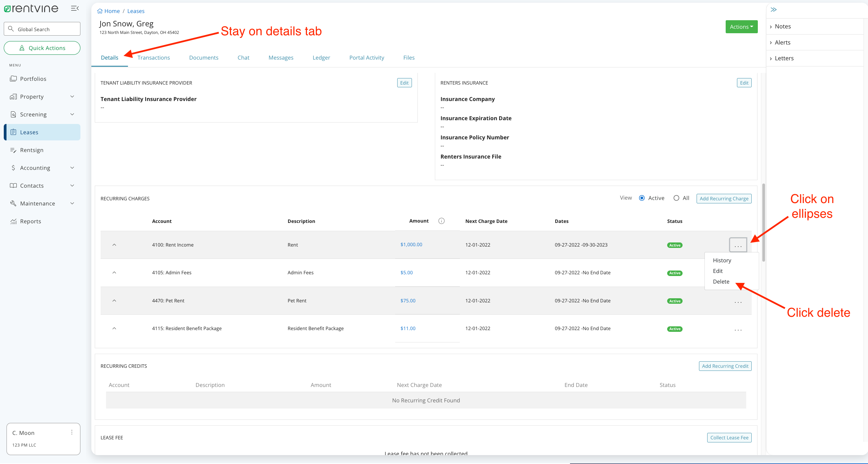Collapse the 4100: Rent Income row
This screenshot has height=464, width=868.
114,244
